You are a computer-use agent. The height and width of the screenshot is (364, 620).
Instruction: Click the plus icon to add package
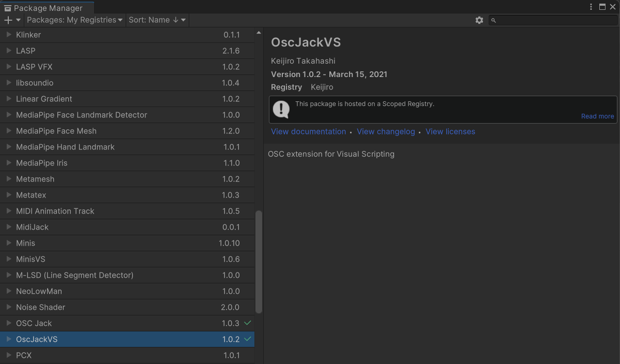(8, 20)
